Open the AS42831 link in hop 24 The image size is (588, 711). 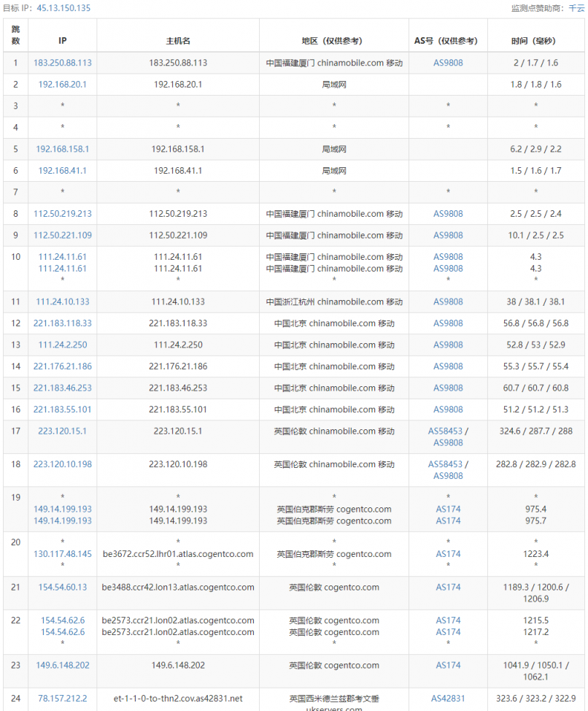pos(448,699)
